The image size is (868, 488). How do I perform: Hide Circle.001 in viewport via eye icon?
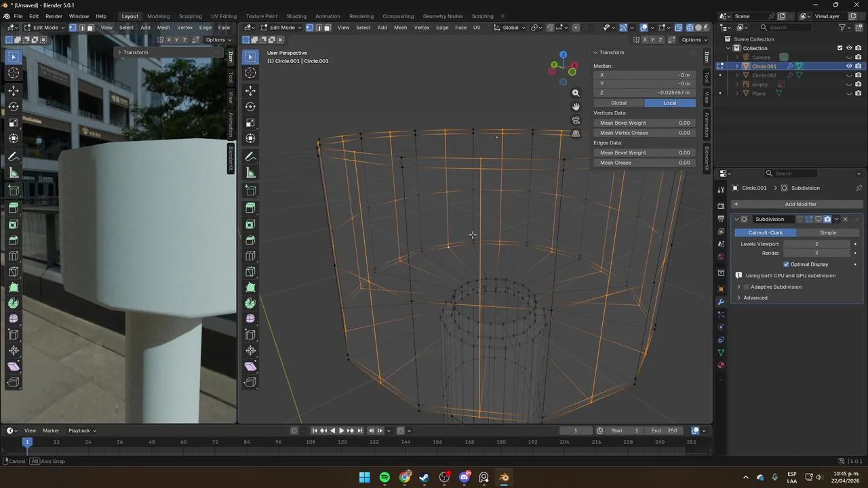[848, 66]
